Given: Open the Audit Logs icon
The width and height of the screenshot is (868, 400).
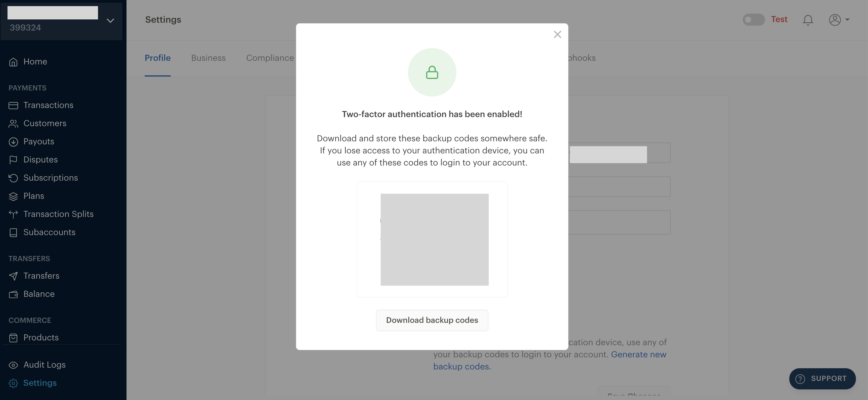Looking at the screenshot, I should point(13,365).
